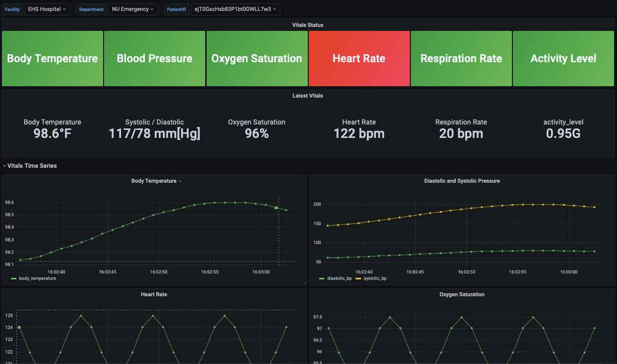The image size is (617, 364).
Task: Open the PatientID selector dropdown
Action: coord(236,9)
